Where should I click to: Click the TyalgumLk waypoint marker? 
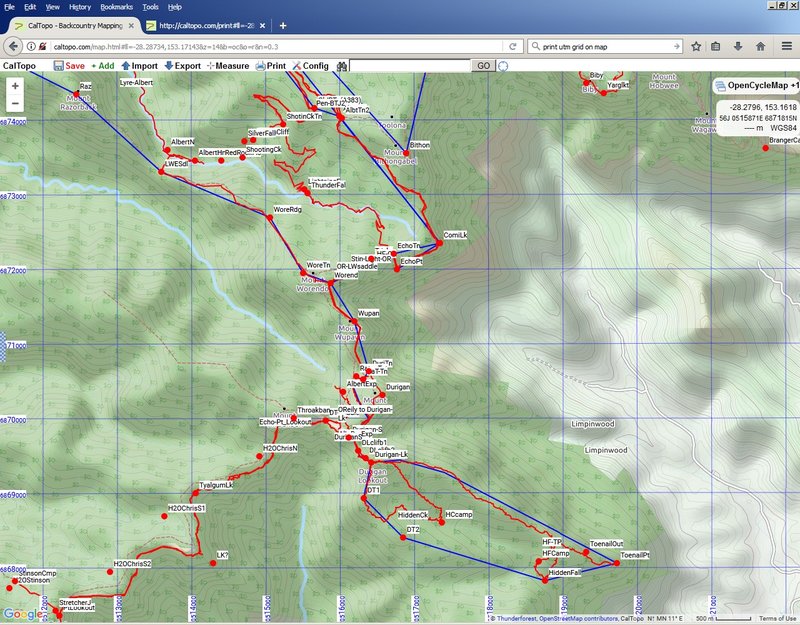tap(195, 493)
